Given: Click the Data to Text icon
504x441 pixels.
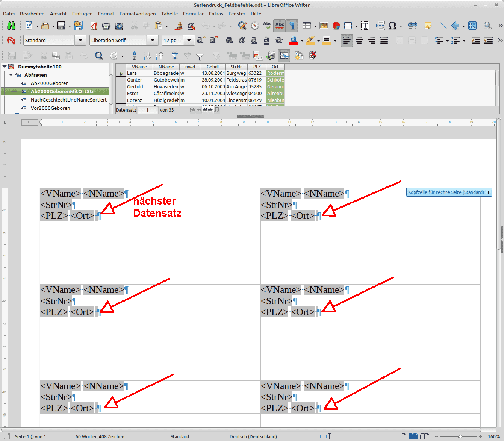Looking at the screenshot, I should (232, 56).
